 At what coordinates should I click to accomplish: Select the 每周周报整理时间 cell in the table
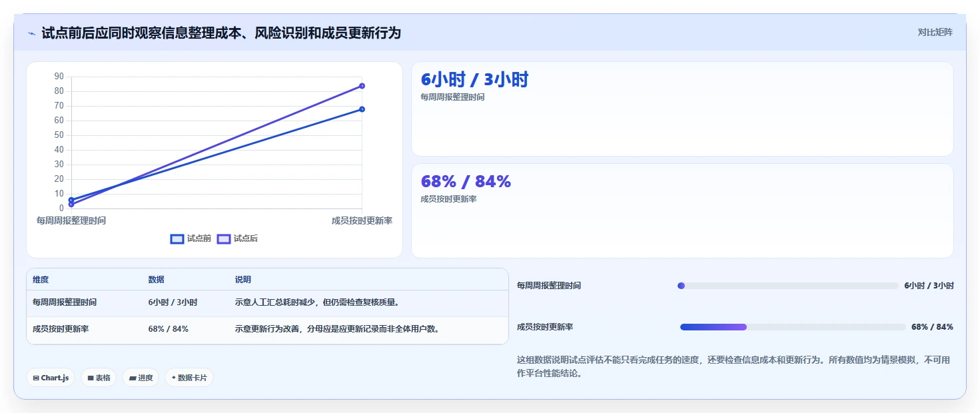[65, 302]
